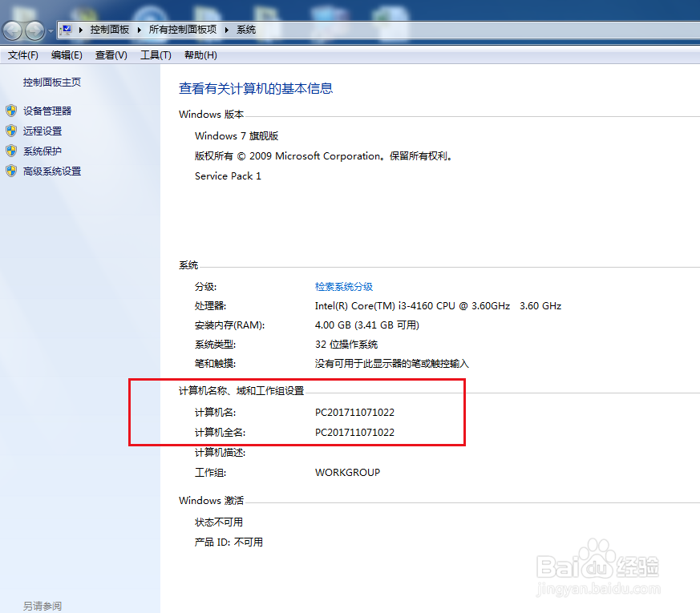Open the 帮助 menu
The height and width of the screenshot is (613, 700).
click(x=198, y=54)
